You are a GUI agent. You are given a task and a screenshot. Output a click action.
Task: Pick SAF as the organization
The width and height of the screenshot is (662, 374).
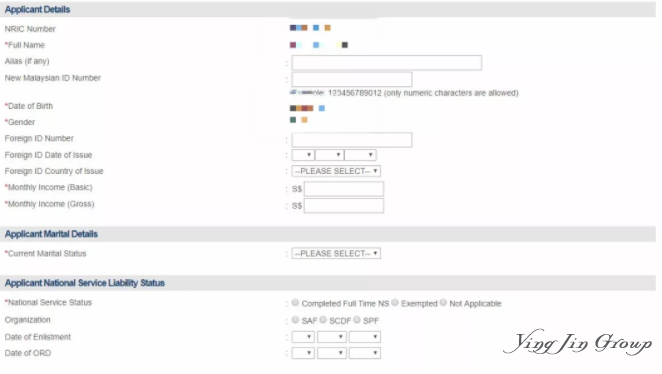click(295, 320)
